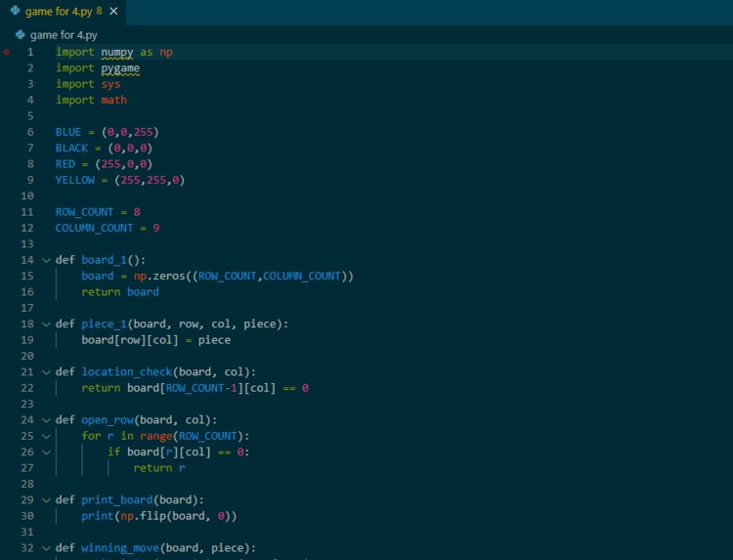
Task: Click the game for 4.py breadcrumb
Action: (64, 35)
